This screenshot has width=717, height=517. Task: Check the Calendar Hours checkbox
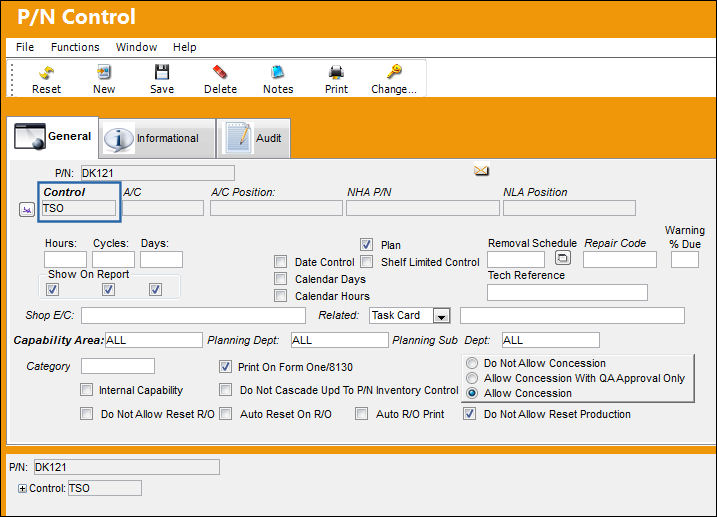(280, 296)
